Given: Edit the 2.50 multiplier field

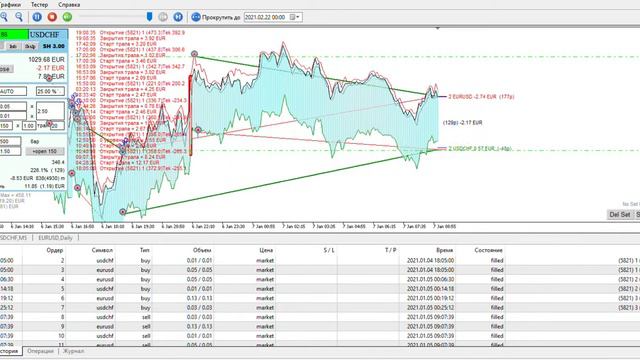Looking at the screenshot, I should tap(50, 111).
